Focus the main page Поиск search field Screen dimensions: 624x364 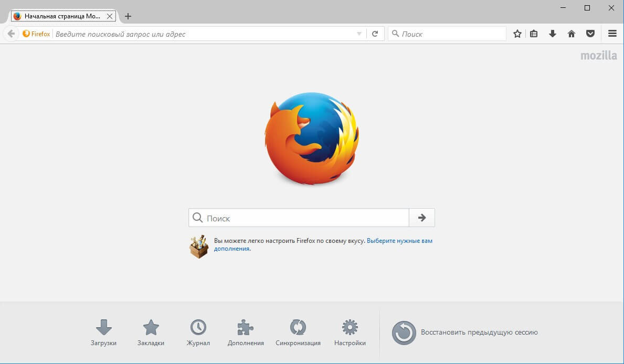pos(299,218)
